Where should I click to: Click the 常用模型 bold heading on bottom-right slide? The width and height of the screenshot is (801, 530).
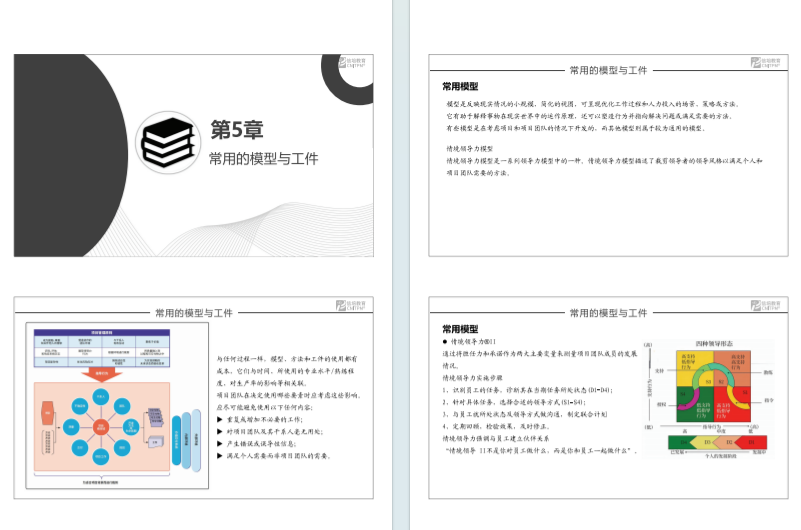(461, 329)
